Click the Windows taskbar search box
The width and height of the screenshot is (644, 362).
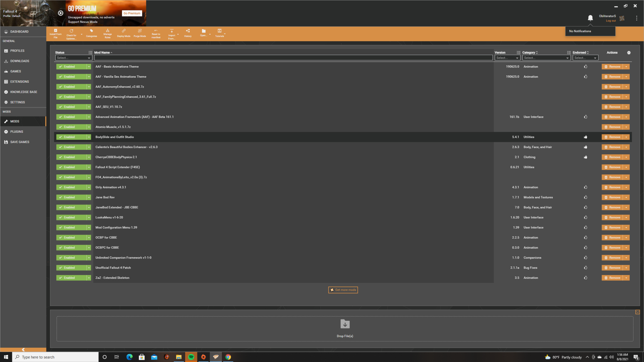pos(55,357)
